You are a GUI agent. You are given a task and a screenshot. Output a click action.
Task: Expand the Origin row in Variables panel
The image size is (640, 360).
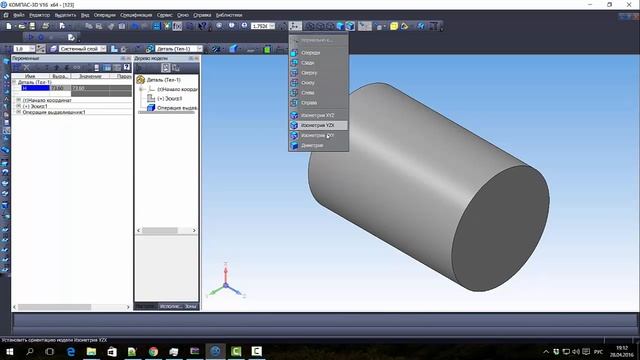tap(18, 100)
